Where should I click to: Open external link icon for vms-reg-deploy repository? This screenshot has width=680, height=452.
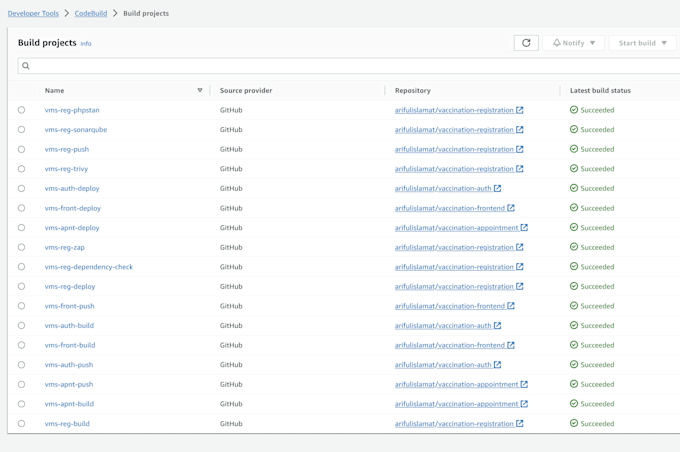click(x=520, y=286)
